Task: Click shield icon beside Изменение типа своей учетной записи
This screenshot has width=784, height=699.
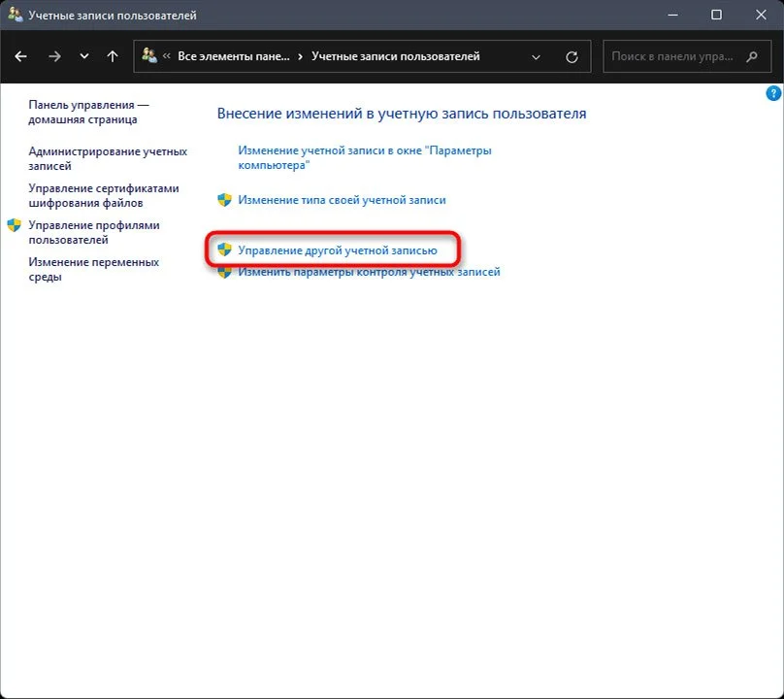Action: [224, 200]
